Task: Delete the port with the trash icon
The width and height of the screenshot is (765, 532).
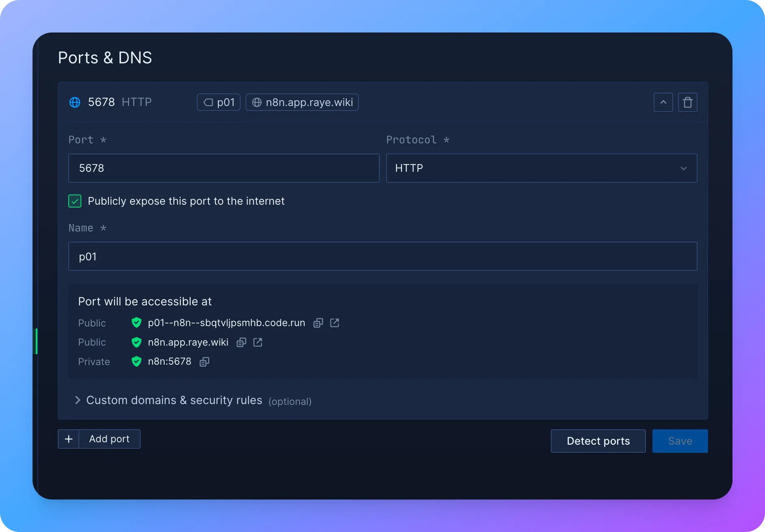Action: (688, 102)
